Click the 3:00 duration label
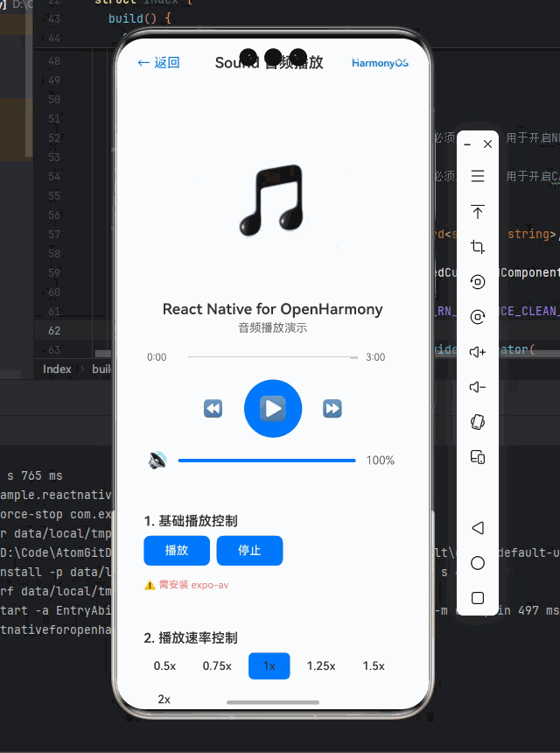The height and width of the screenshot is (753, 560). (375, 357)
